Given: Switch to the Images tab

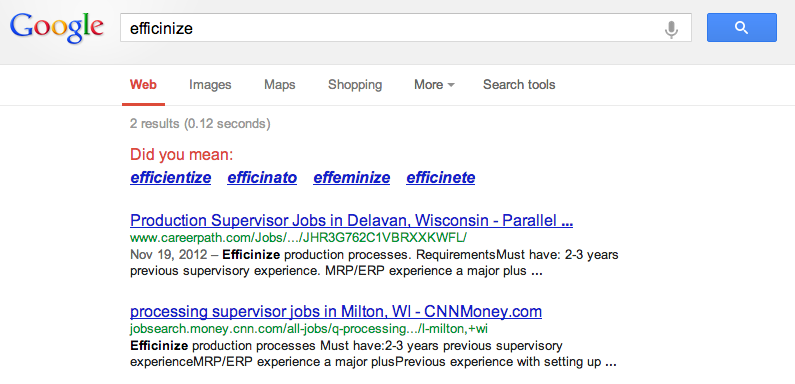Looking at the screenshot, I should (x=210, y=85).
